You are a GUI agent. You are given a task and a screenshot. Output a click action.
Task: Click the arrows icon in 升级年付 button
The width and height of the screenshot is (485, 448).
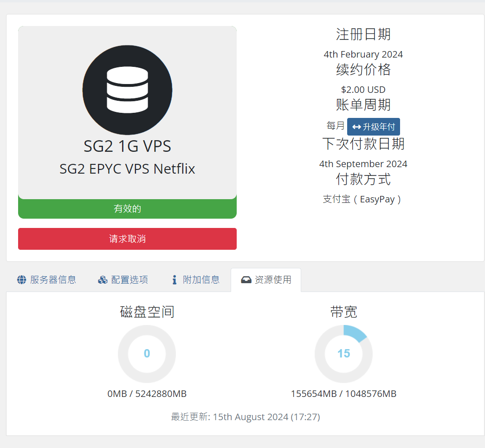356,127
